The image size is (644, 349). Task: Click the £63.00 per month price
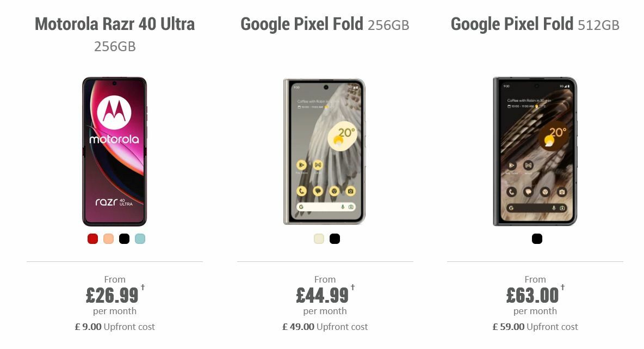pos(532,296)
